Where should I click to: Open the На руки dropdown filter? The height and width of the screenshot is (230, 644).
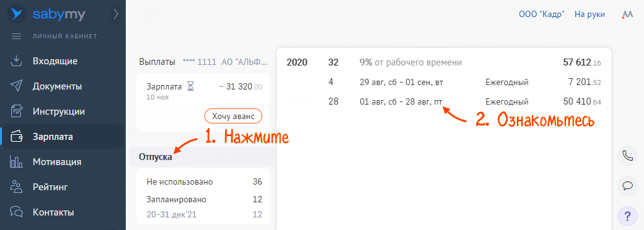[x=589, y=14]
